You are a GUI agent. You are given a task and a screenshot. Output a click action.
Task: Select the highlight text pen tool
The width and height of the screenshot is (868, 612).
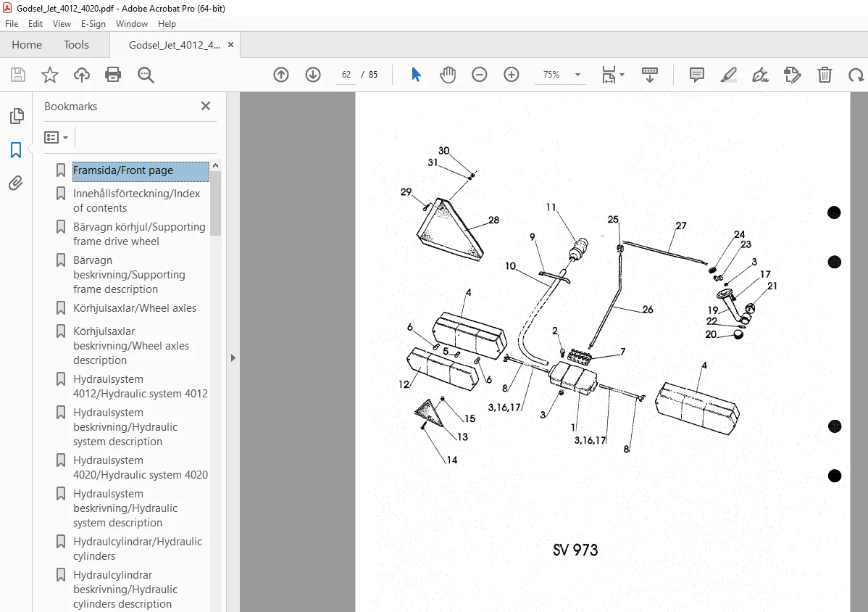coord(728,74)
